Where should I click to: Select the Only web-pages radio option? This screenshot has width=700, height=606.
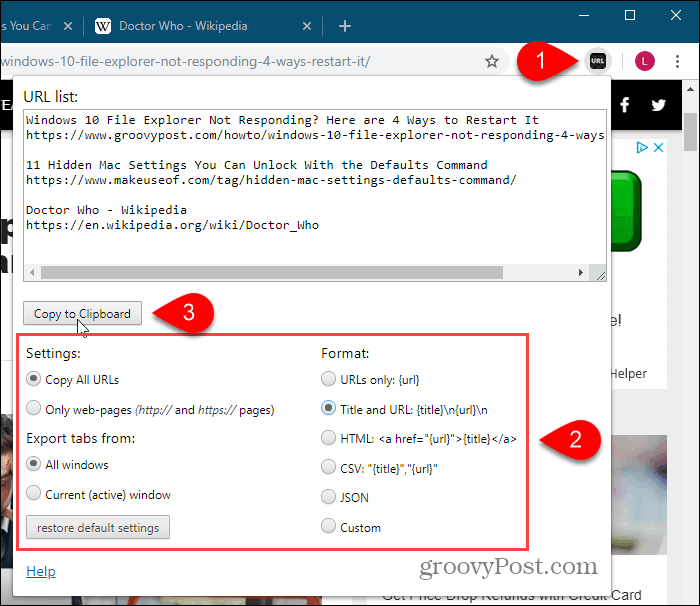coord(33,408)
